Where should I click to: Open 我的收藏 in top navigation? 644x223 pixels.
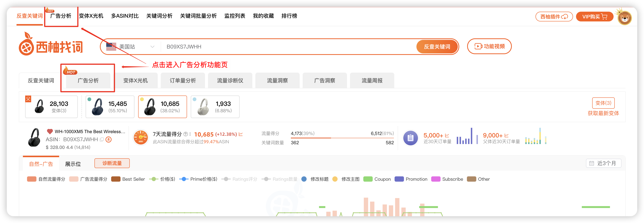pos(263,16)
